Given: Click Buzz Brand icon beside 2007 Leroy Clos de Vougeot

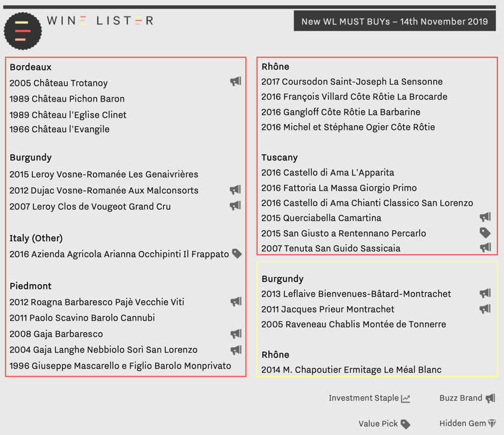Looking at the screenshot, I should [x=235, y=206].
